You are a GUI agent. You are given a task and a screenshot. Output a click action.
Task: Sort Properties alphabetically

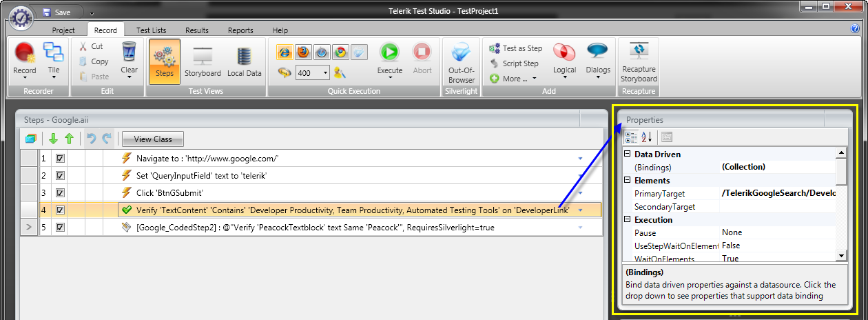(646, 137)
